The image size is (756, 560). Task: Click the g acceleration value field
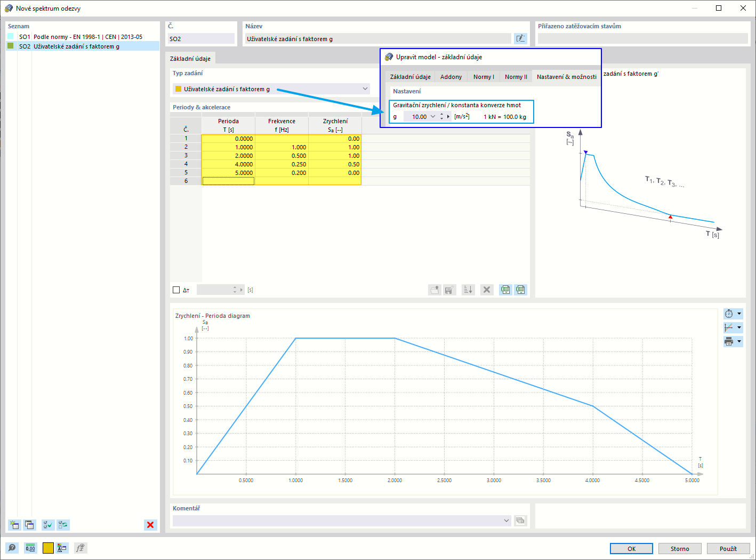coord(416,117)
